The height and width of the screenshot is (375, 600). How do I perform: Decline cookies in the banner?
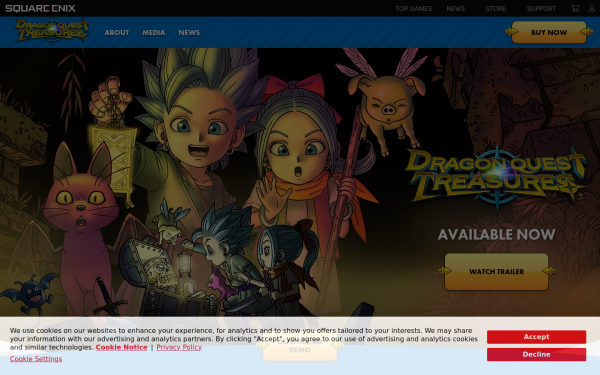pyautogui.click(x=536, y=354)
